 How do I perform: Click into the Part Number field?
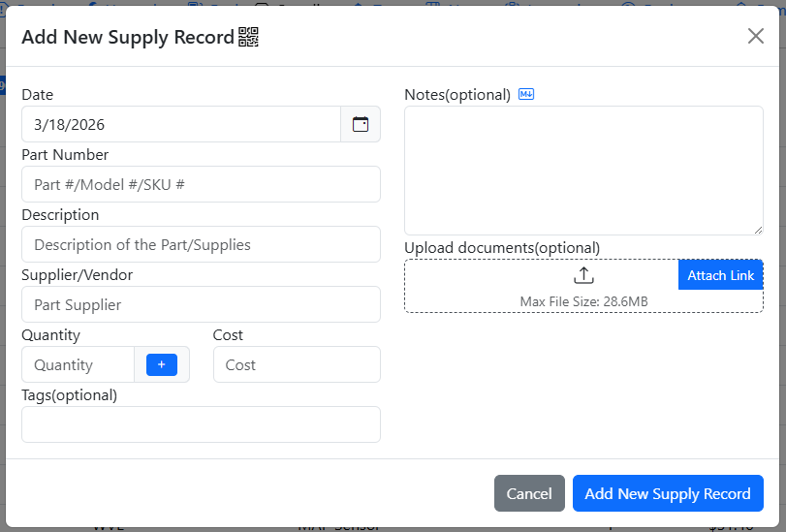click(201, 184)
